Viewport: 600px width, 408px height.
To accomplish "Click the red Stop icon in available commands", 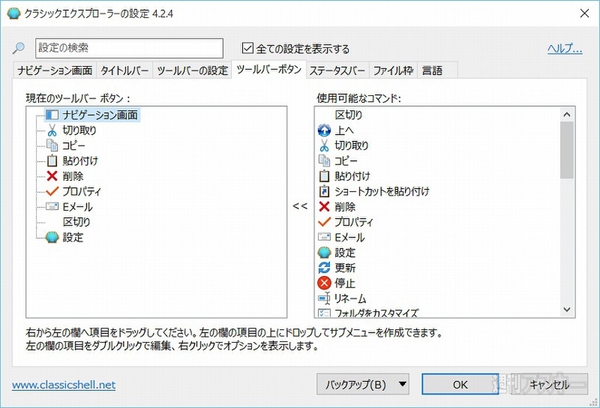I will (x=324, y=283).
